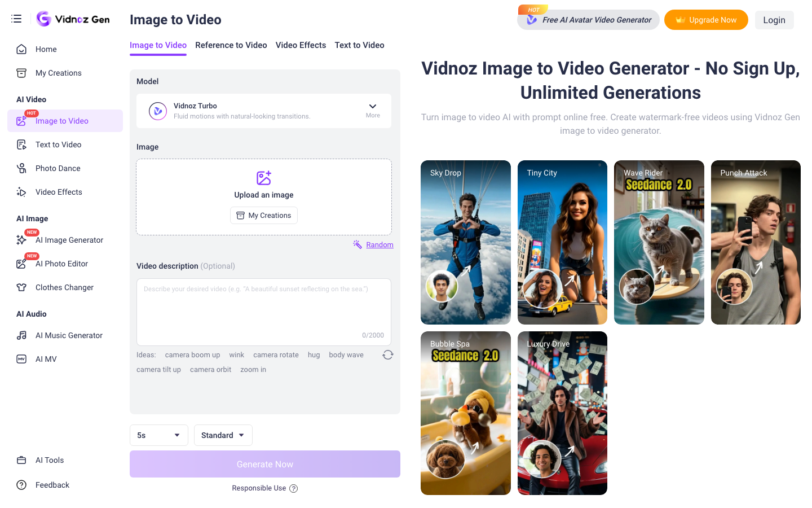Select the Image to Video sidebar icon
Screen dimensions: 812x508
pyautogui.click(x=21, y=121)
